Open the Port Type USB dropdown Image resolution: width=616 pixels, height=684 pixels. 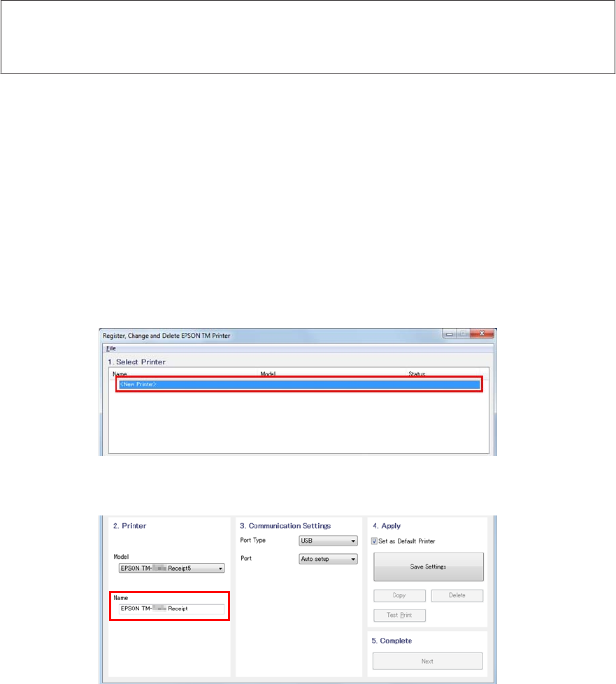328,541
